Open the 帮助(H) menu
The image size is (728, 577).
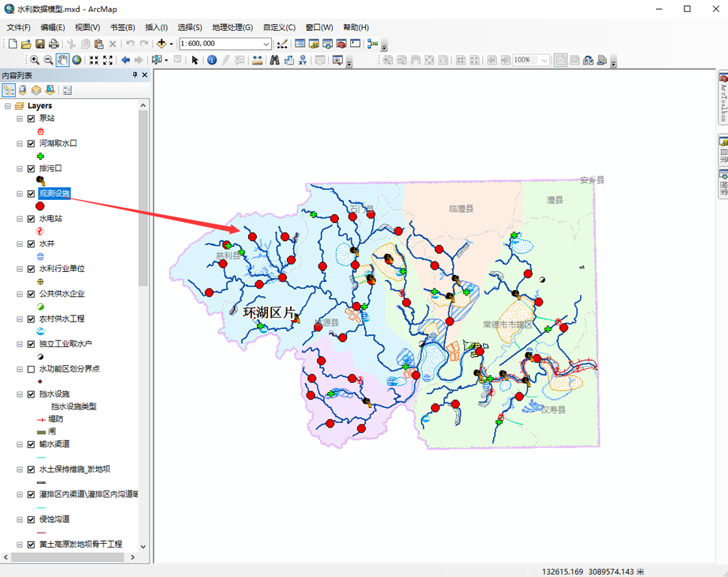(356, 27)
